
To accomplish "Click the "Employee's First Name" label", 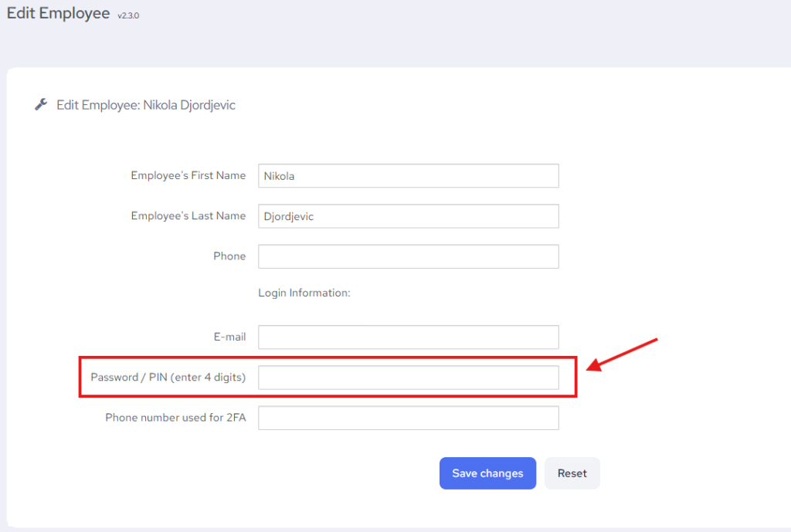I will (x=188, y=176).
